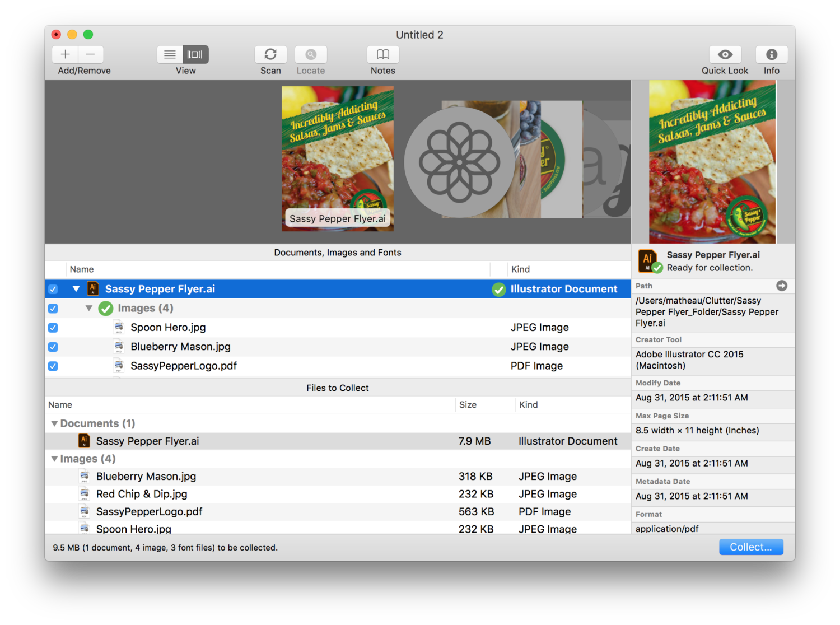Click the file path text in info panel
The height and width of the screenshot is (625, 840).
(x=707, y=312)
